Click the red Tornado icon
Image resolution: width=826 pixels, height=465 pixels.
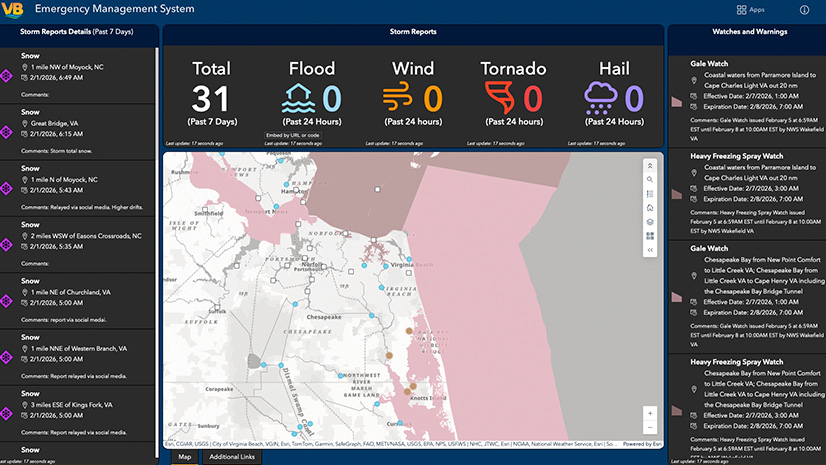tap(500, 98)
